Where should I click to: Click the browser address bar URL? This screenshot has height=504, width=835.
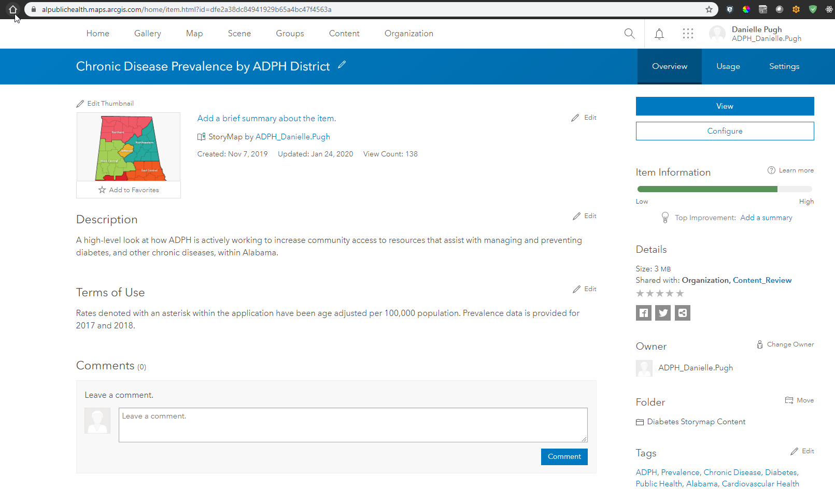[x=187, y=9]
